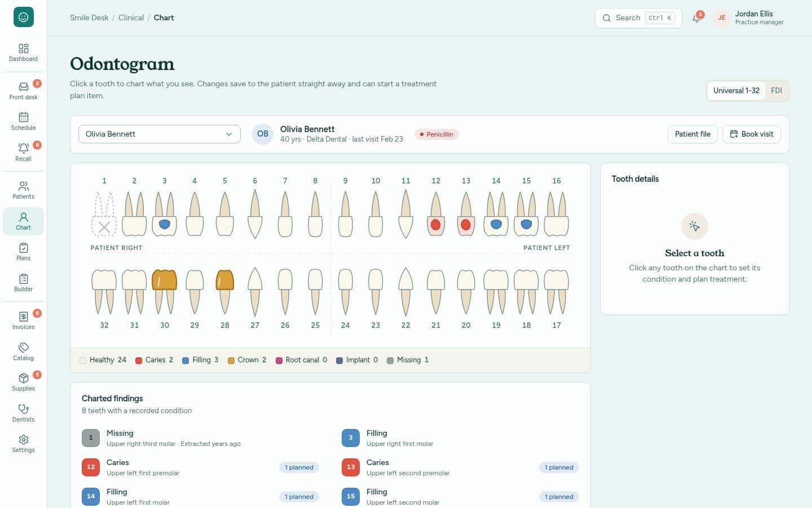Click the Smile Desk logo
812x508 pixels.
pyautogui.click(x=24, y=17)
